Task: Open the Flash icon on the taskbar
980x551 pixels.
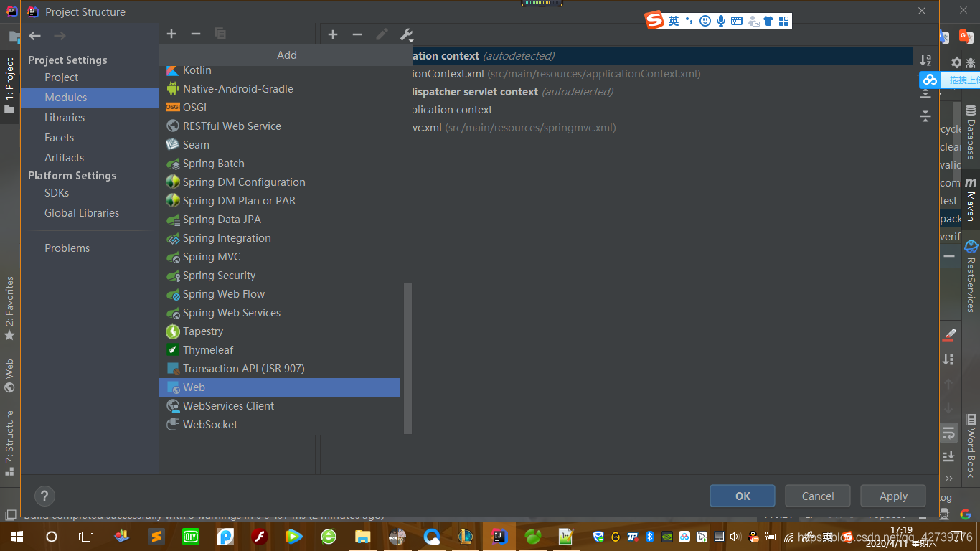Action: 260,537
